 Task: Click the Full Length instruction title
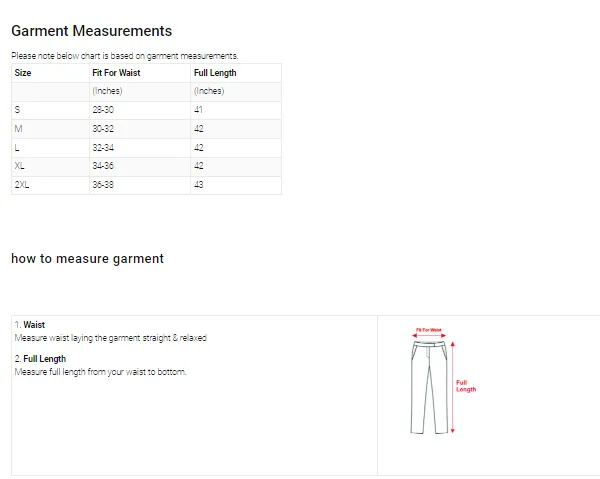[x=44, y=359]
